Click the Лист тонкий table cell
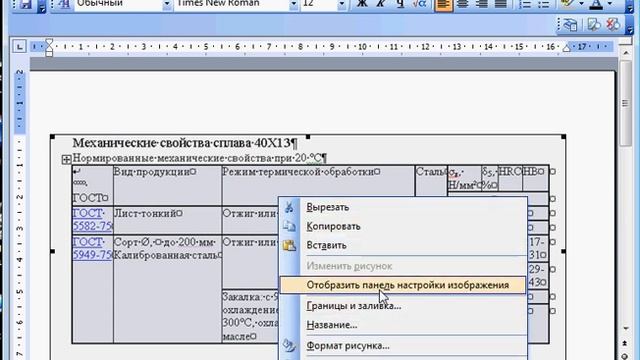The image size is (640, 360). (x=167, y=220)
